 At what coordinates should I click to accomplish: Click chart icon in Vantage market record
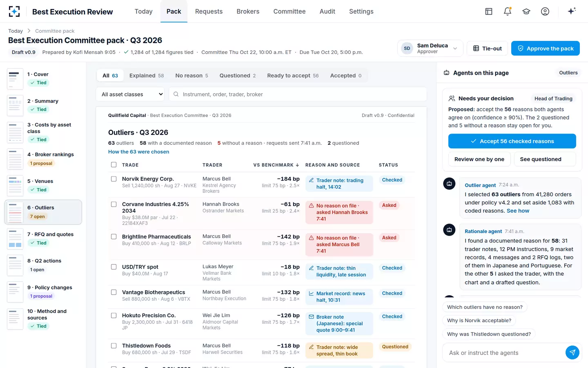coord(312,294)
